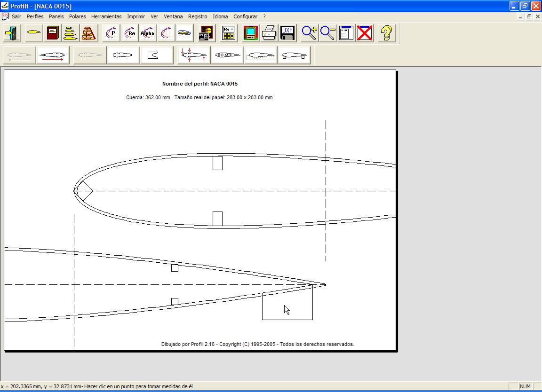Screen dimensions: 542x392
Task: Open the Polares menu
Action: click(x=77, y=16)
